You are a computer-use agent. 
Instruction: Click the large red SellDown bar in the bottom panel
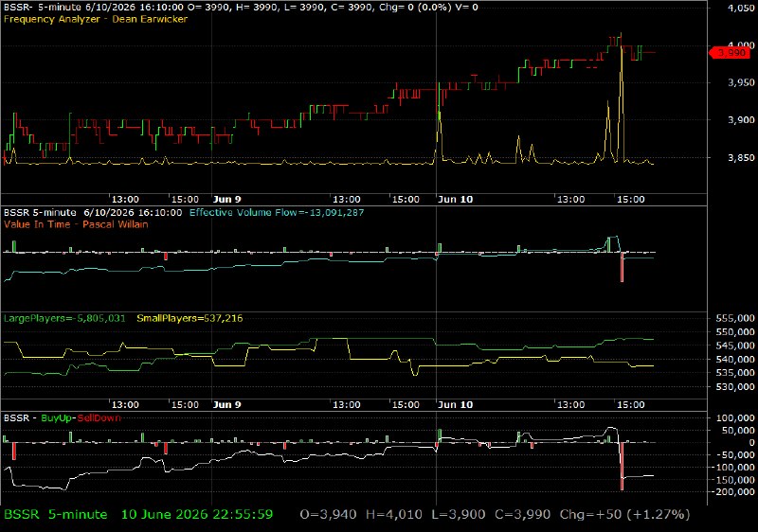point(623,467)
